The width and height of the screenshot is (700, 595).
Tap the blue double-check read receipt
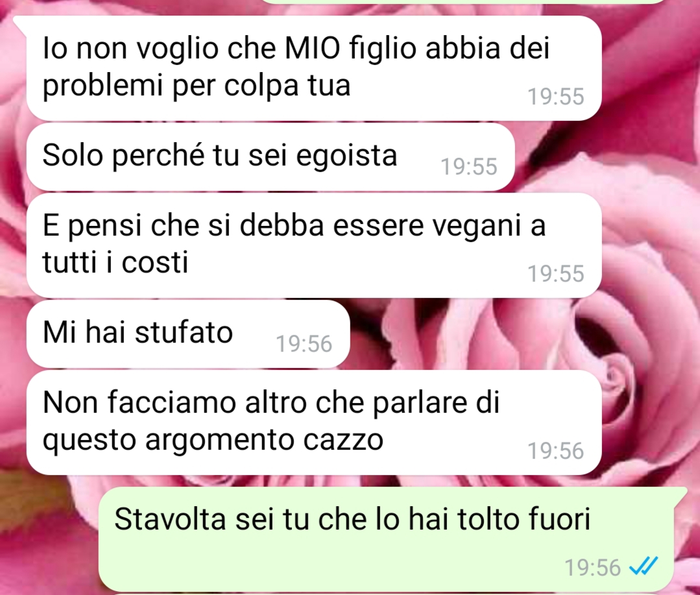pyautogui.click(x=644, y=567)
